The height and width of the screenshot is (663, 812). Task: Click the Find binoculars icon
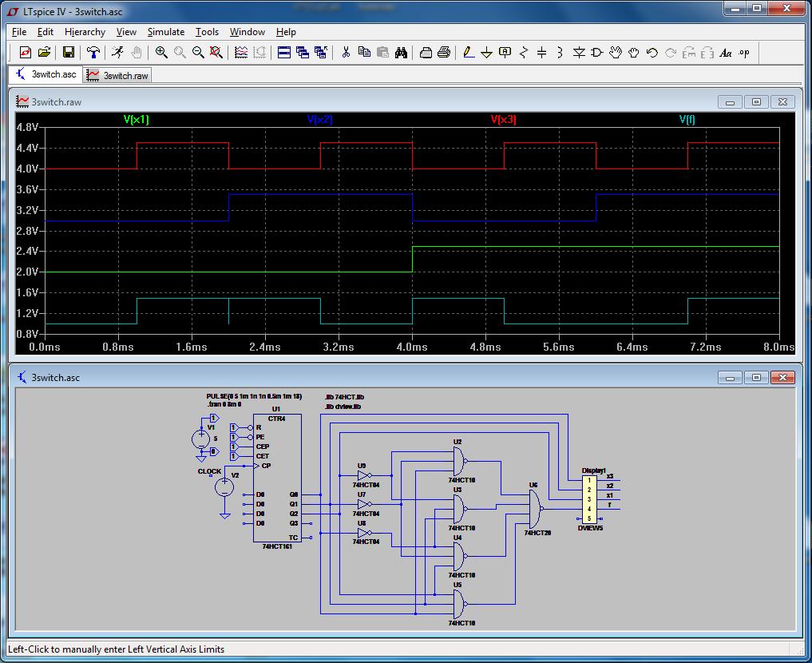click(401, 52)
